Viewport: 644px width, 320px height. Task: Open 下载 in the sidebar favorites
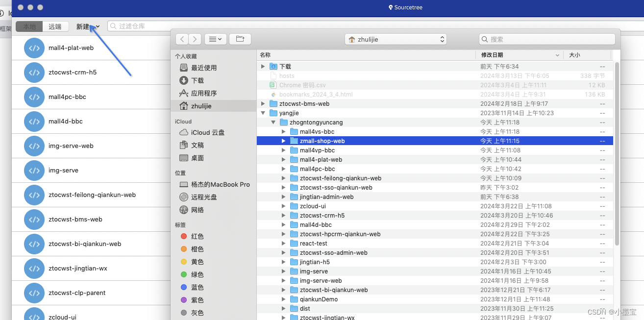pyautogui.click(x=198, y=80)
